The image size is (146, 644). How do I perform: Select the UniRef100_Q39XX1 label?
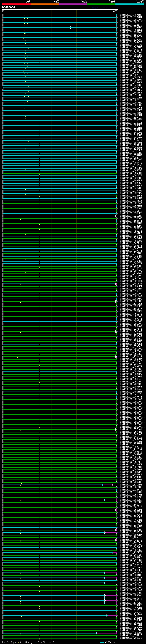pyautogui.click(x=131, y=525)
